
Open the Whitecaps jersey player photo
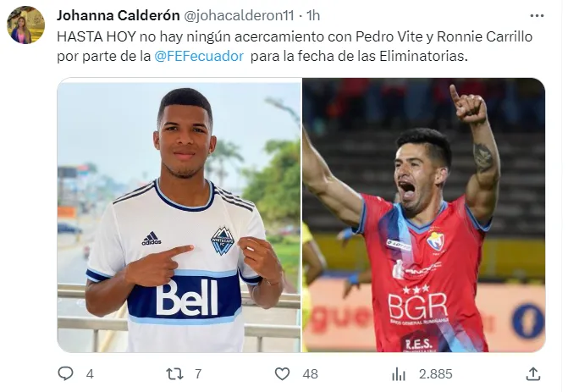(179, 215)
